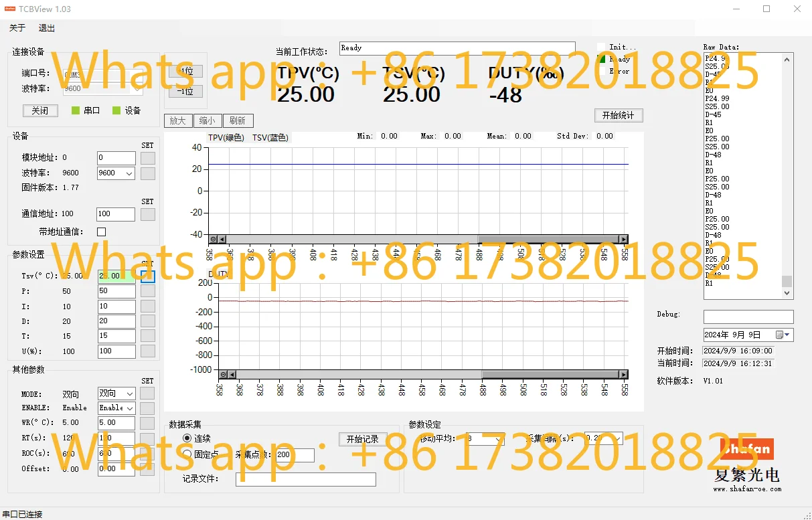
Task: Click the 通信地址 input field
Action: click(116, 214)
